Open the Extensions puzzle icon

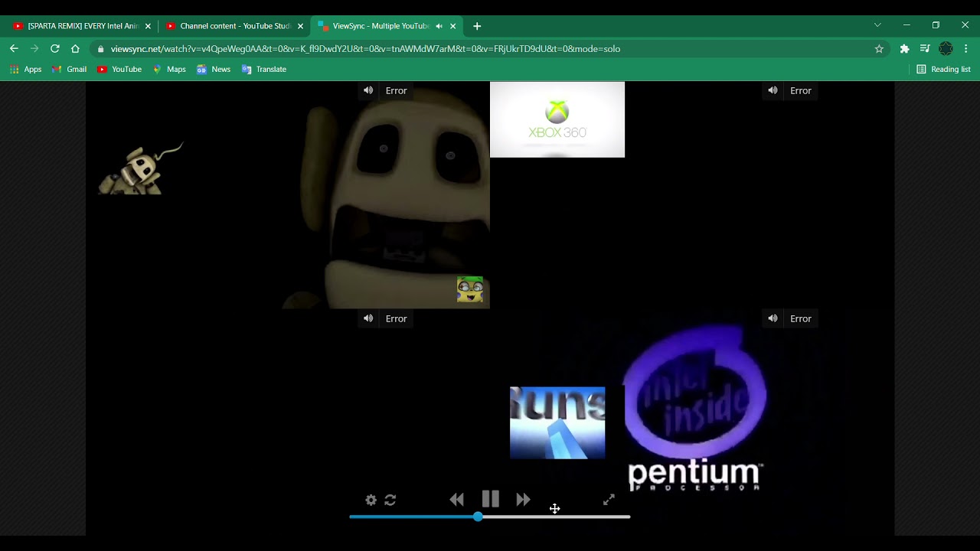(x=904, y=49)
